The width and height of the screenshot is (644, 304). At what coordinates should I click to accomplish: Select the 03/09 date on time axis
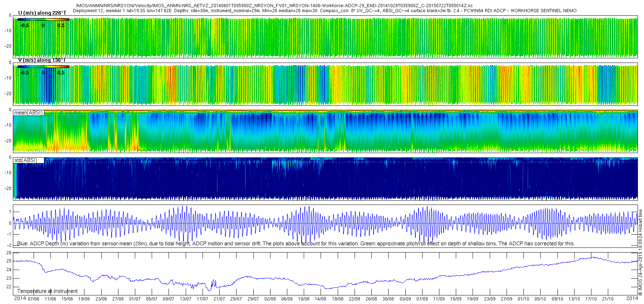click(405, 299)
